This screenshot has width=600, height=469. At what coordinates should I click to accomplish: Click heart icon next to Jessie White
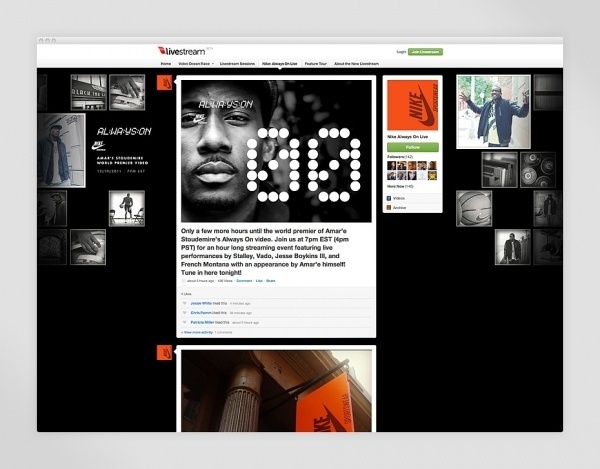point(184,303)
